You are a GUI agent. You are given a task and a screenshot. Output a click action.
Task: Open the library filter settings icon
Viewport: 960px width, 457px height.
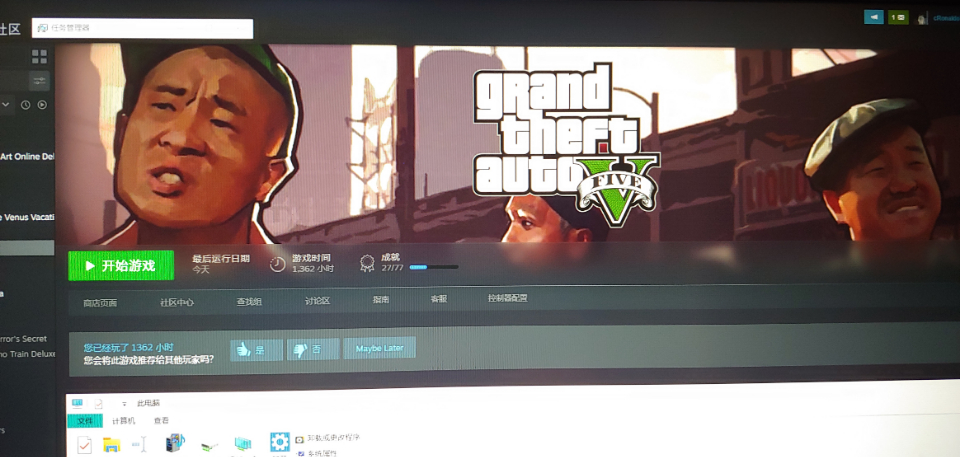tap(39, 81)
